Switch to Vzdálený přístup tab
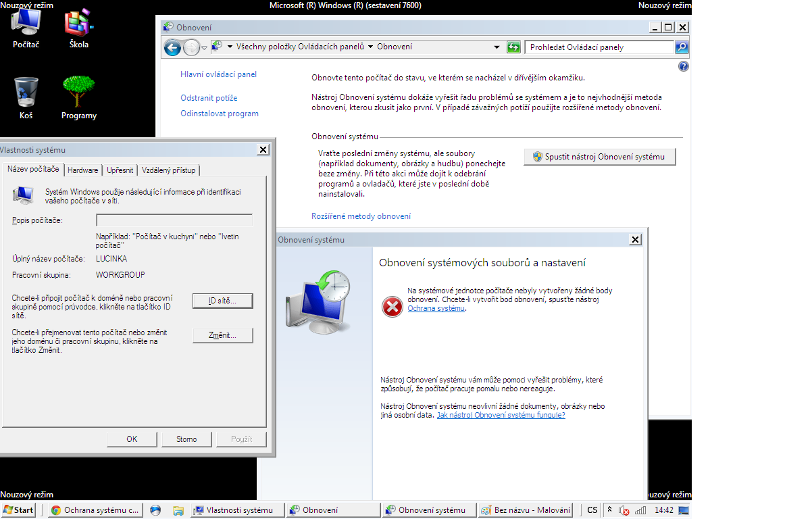 click(x=168, y=170)
